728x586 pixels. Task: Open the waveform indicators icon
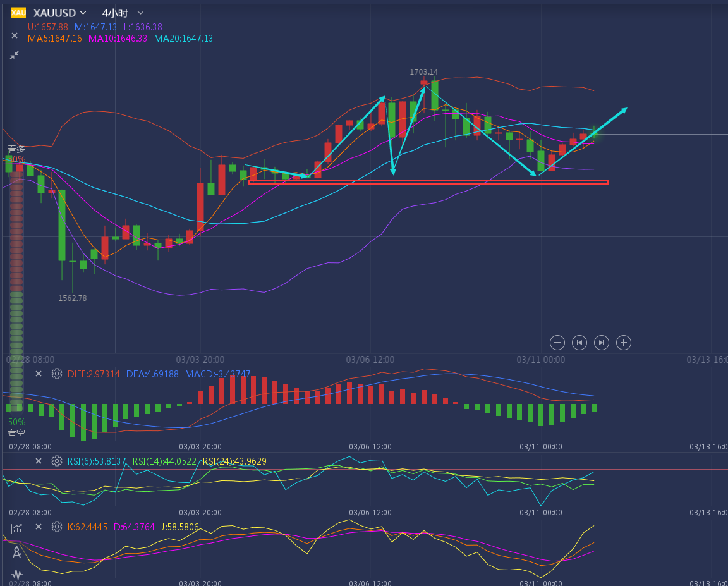point(17,574)
